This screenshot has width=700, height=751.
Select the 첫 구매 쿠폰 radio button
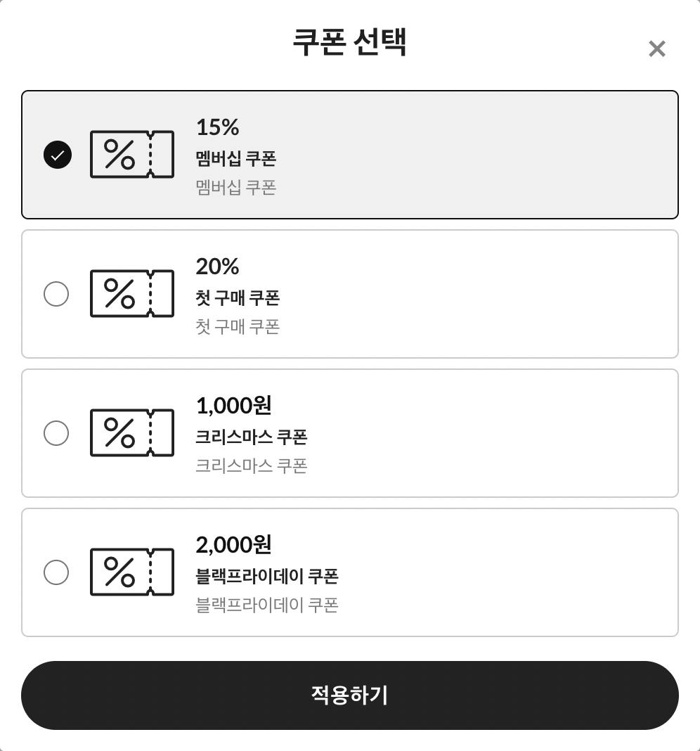(56, 294)
